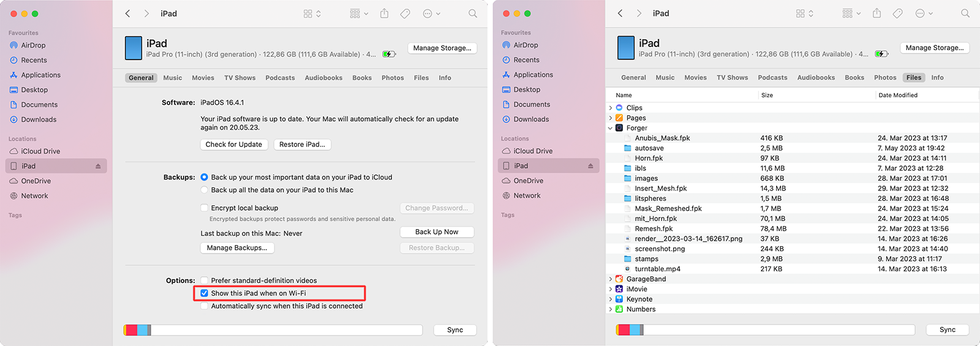Click the OneDrive cloud icon in left window sidebar
The width and height of the screenshot is (980, 346).
point(13,181)
